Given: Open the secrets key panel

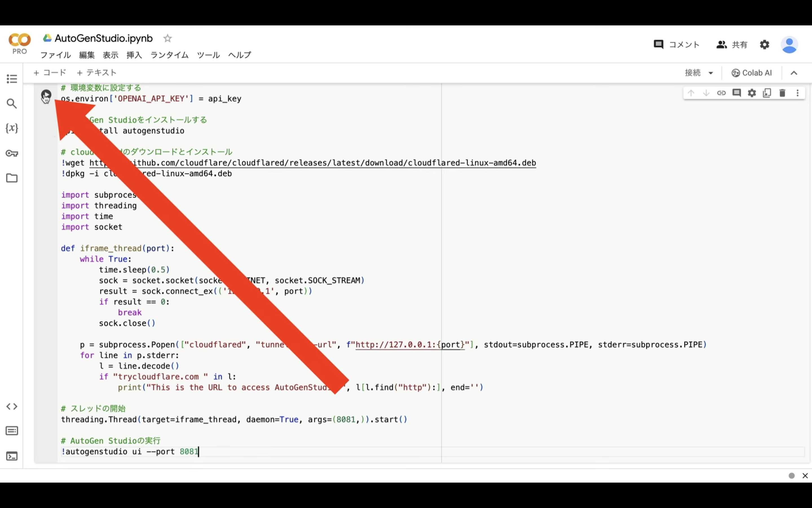Looking at the screenshot, I should [12, 153].
